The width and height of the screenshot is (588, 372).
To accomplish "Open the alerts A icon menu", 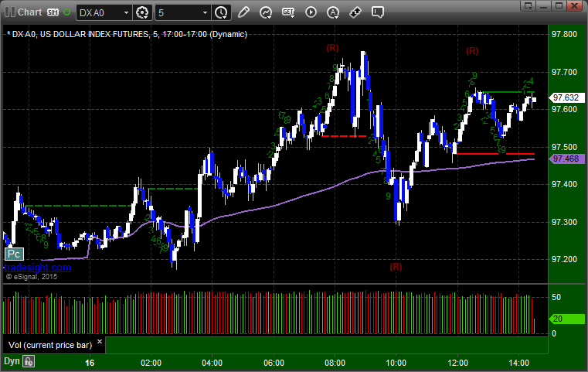I will (x=332, y=12).
